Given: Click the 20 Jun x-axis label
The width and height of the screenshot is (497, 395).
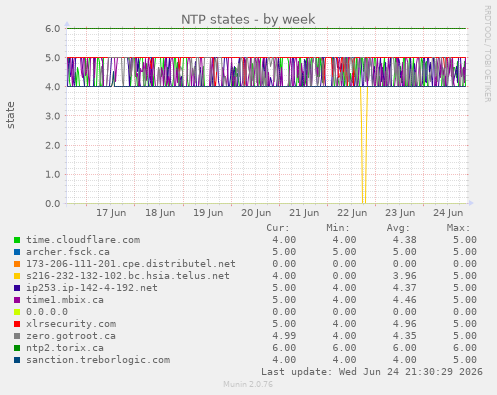Looking at the screenshot, I should [x=256, y=213].
